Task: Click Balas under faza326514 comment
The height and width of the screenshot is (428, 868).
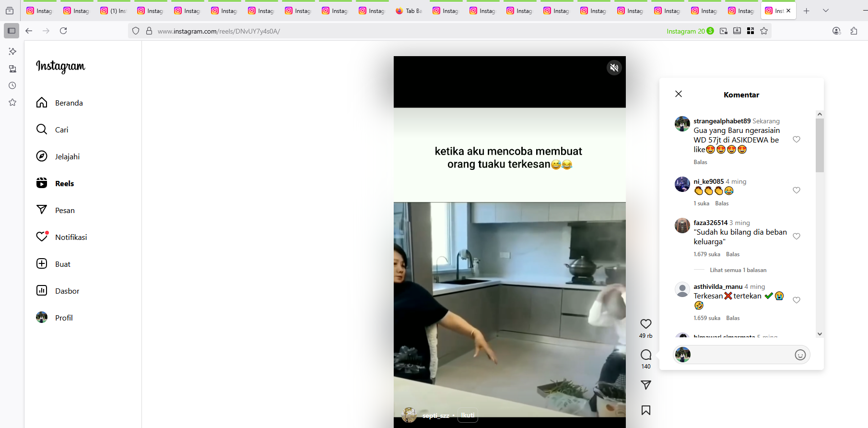Action: click(733, 254)
